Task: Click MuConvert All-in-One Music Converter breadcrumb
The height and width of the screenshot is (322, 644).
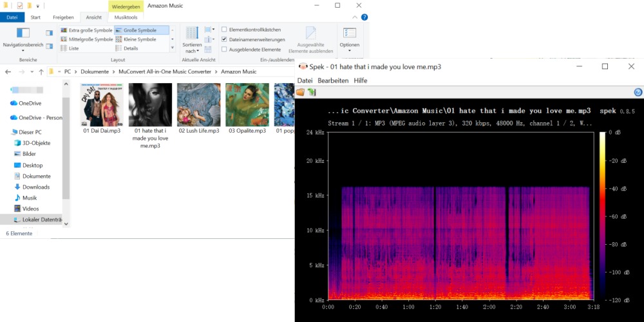Action: [165, 71]
